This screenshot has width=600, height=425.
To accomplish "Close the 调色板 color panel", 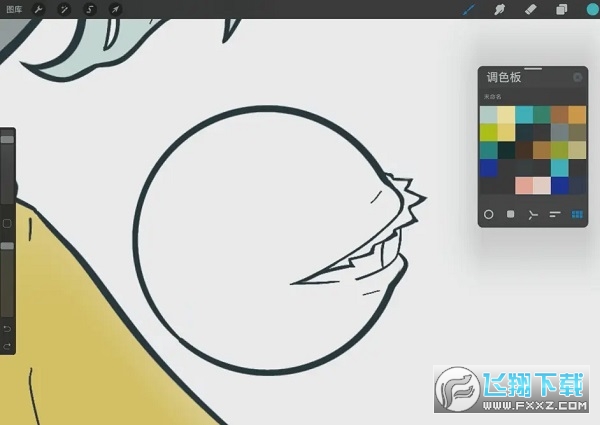I will click(x=577, y=78).
